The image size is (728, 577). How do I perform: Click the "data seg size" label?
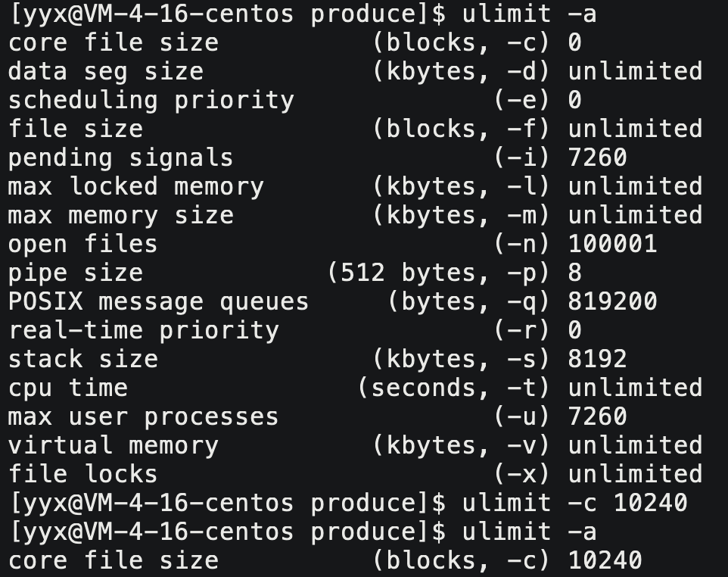pyautogui.click(x=106, y=71)
